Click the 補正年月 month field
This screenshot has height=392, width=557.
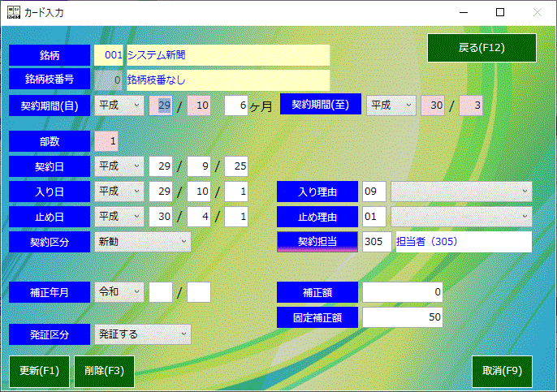pyautogui.click(x=199, y=292)
